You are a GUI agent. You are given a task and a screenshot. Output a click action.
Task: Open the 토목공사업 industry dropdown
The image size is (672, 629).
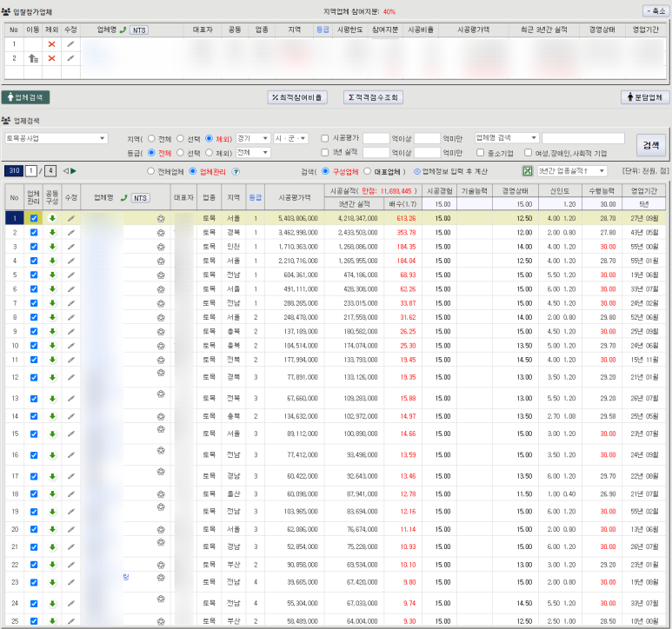click(x=57, y=138)
